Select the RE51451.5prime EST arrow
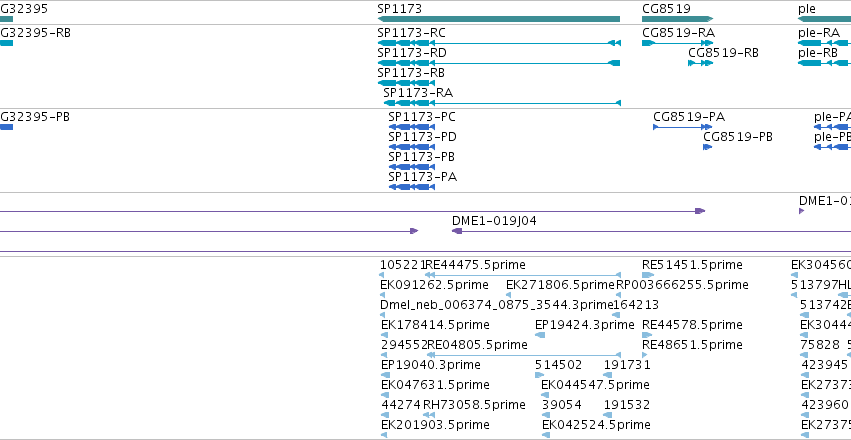This screenshot has width=851, height=440. click(x=648, y=275)
